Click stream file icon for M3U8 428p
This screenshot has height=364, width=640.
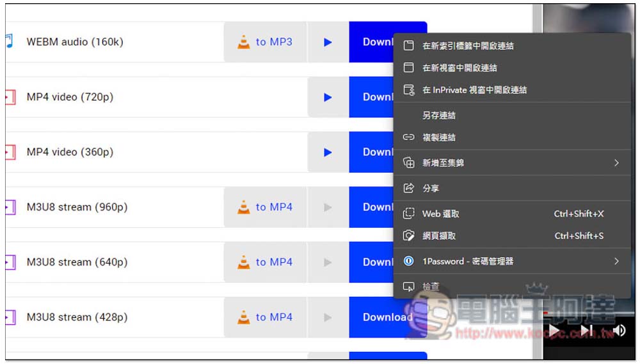[x=11, y=317]
